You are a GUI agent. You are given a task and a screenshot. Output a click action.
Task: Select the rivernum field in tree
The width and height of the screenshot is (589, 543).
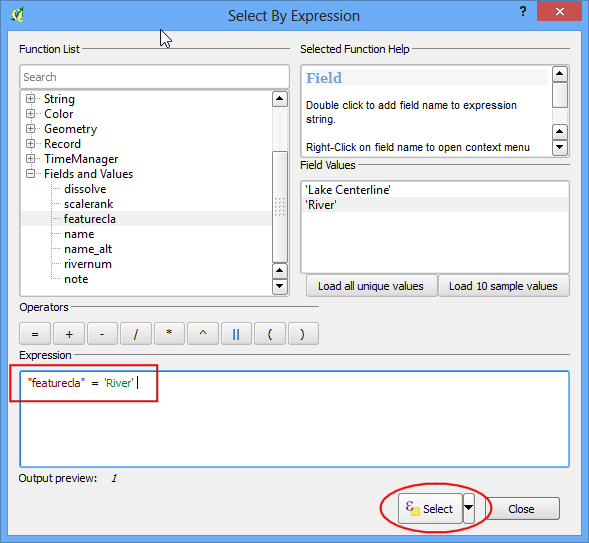pyautogui.click(x=88, y=264)
